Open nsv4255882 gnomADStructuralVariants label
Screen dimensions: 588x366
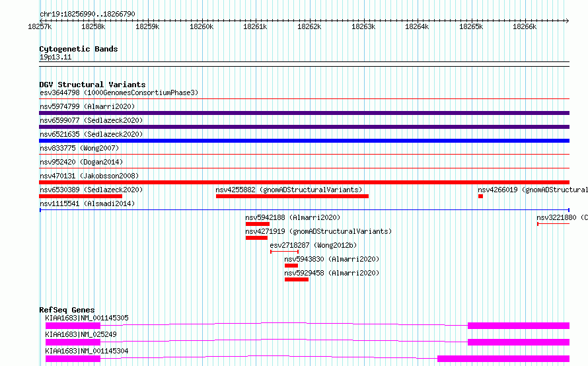coord(289,190)
